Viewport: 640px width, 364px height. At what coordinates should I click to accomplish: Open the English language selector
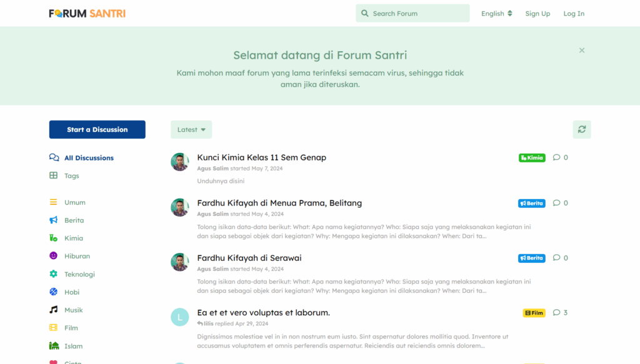(496, 14)
